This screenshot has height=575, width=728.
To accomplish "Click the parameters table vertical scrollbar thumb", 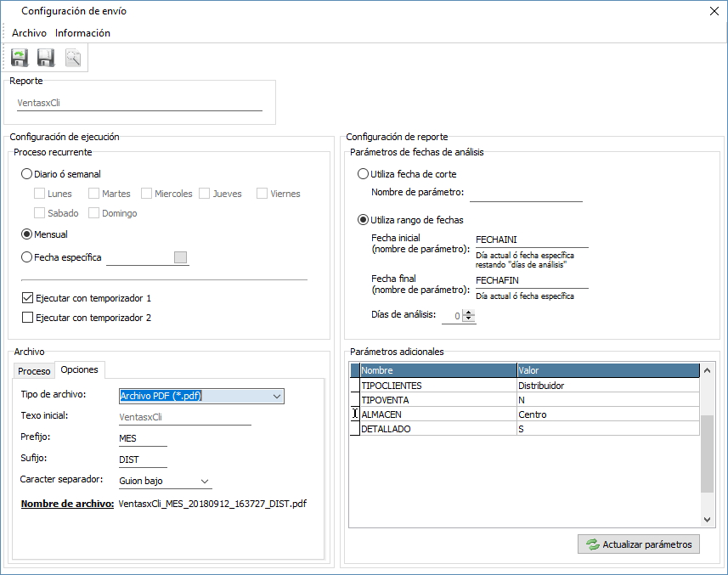I will click(707, 454).
